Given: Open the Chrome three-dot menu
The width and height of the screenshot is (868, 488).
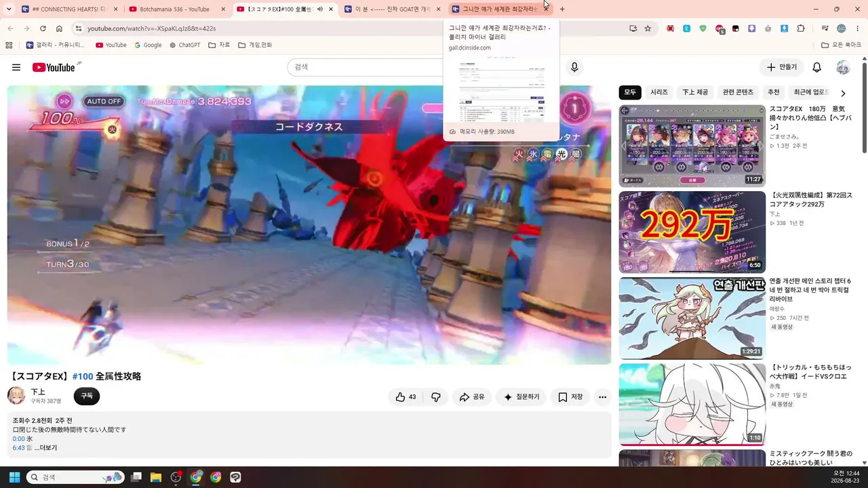Looking at the screenshot, I should (x=857, y=28).
